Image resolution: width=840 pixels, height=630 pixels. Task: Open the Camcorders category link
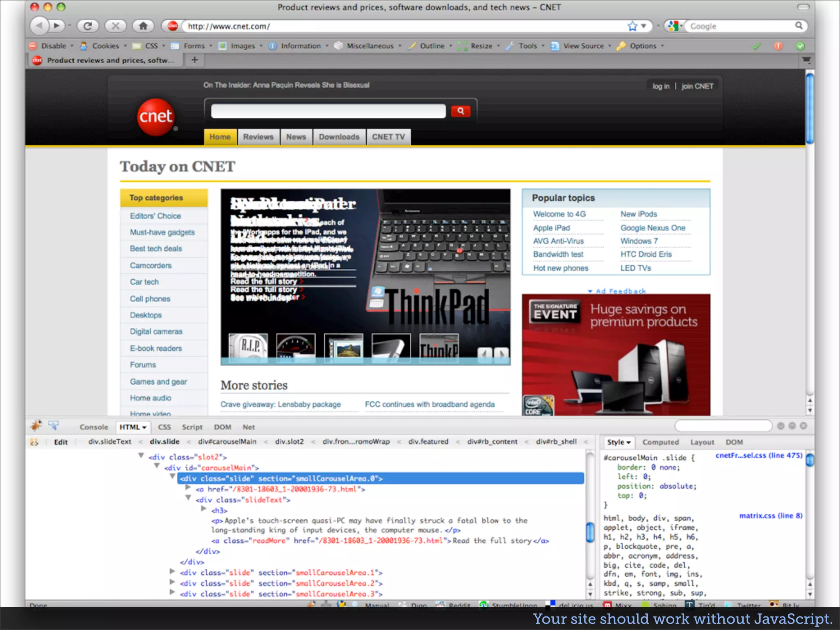(151, 265)
